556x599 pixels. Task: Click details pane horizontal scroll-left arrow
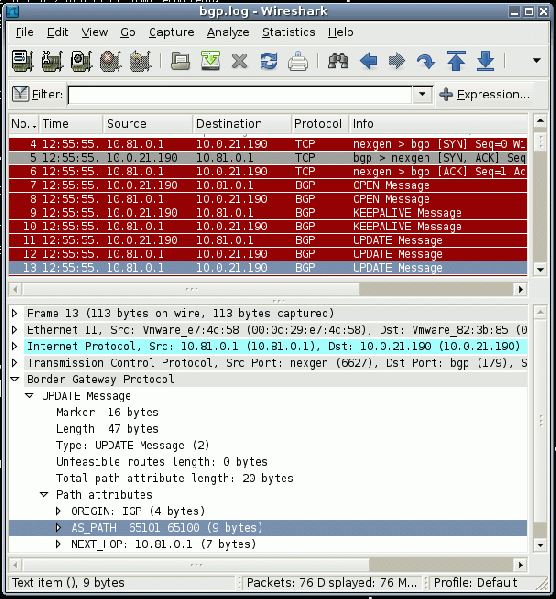(15, 565)
